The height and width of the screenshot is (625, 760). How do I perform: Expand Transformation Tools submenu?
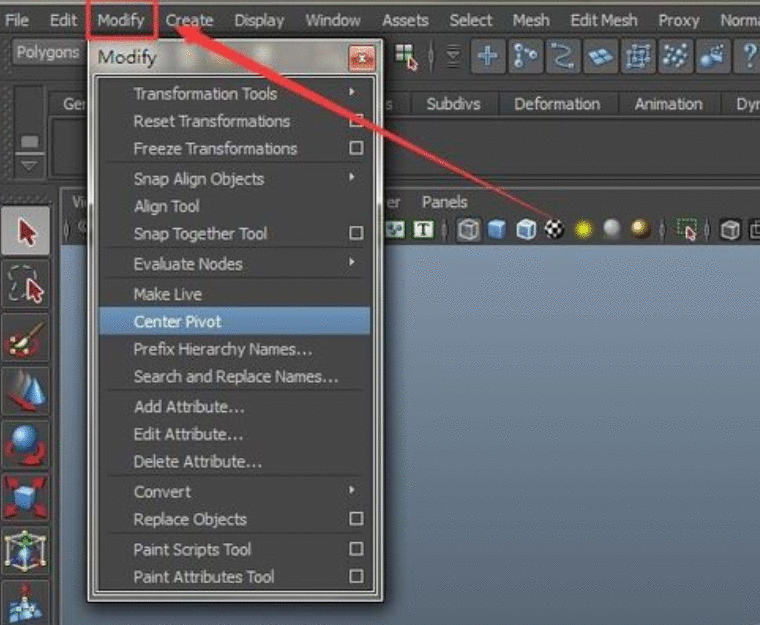(352, 93)
